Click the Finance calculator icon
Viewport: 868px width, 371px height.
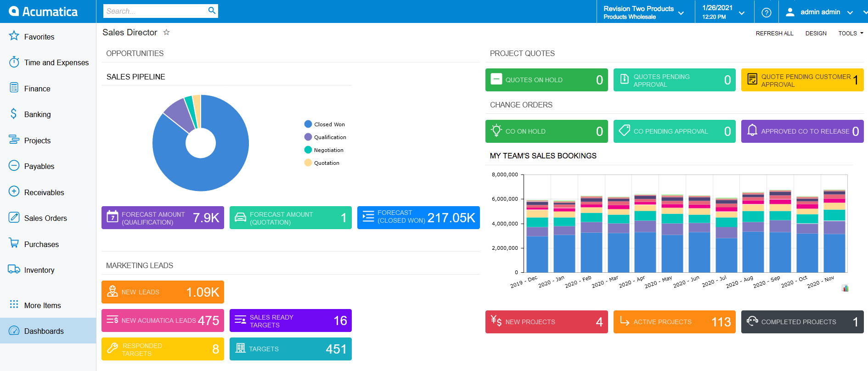[14, 88]
